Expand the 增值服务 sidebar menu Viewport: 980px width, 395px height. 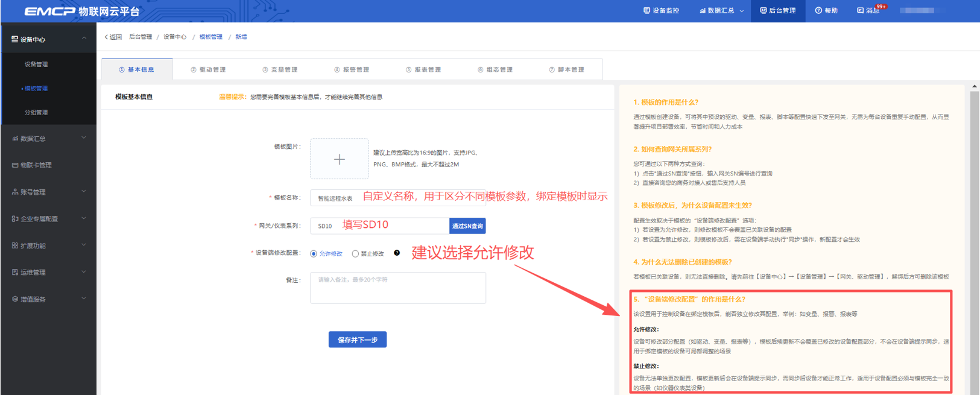tap(48, 299)
